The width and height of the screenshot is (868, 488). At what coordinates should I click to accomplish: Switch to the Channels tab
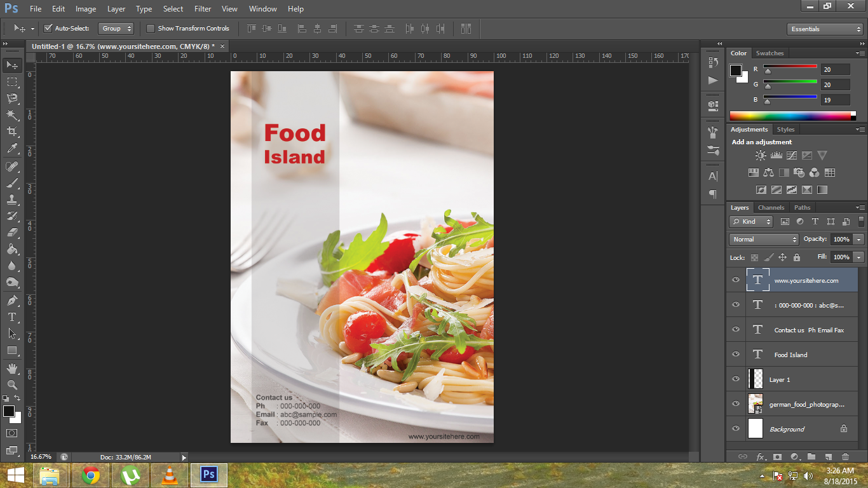coord(771,207)
